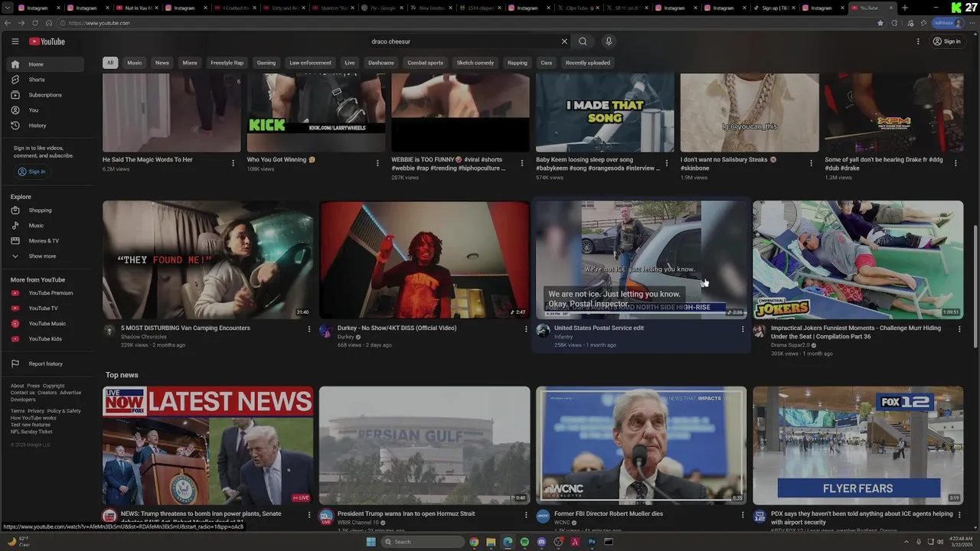Screen dimensions: 980x551
Task: Clear the search box text
Action: 564,41
